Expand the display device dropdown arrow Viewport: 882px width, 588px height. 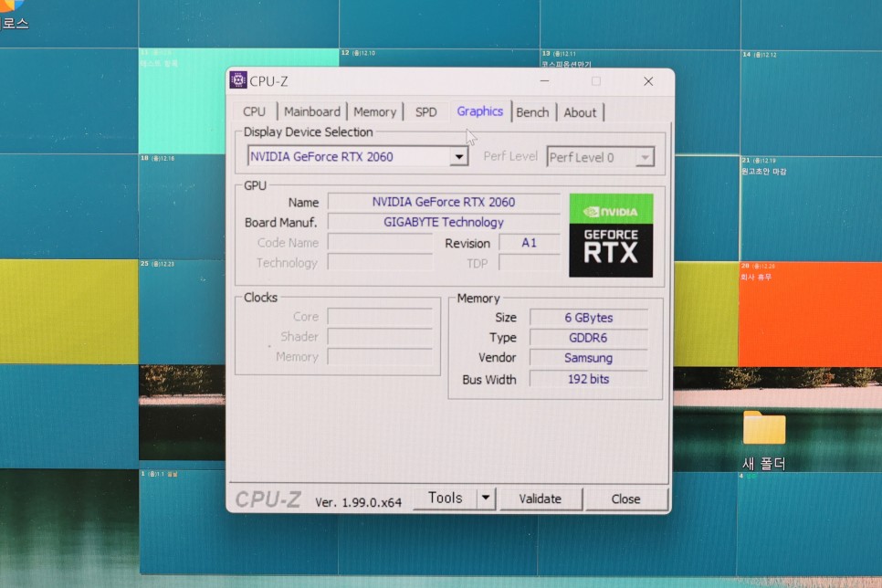coord(459,156)
